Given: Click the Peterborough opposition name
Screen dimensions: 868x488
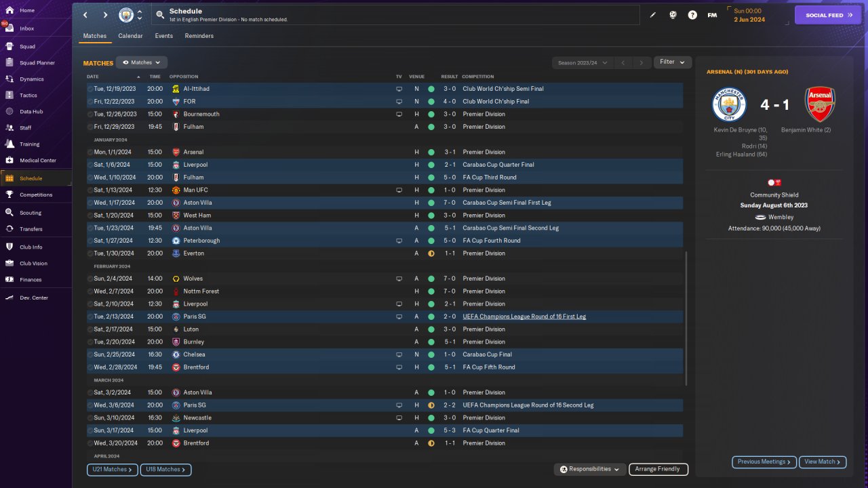Looking at the screenshot, I should 201,241.
